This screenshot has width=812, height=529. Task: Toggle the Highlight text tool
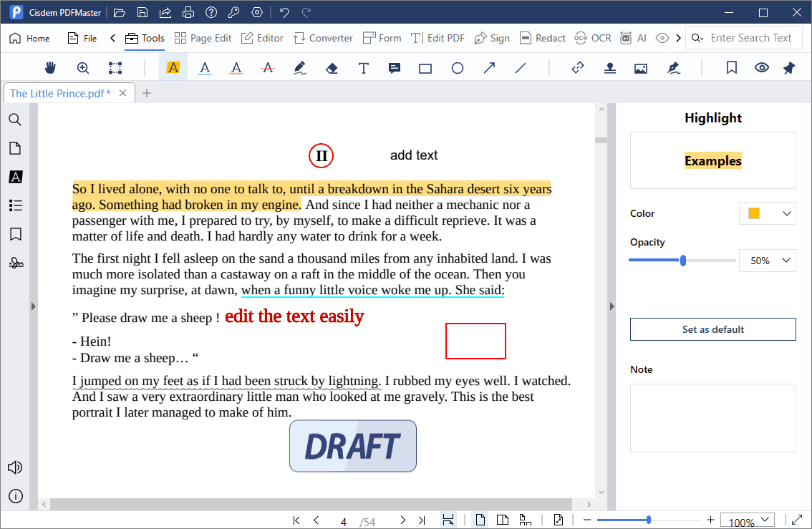coord(173,68)
